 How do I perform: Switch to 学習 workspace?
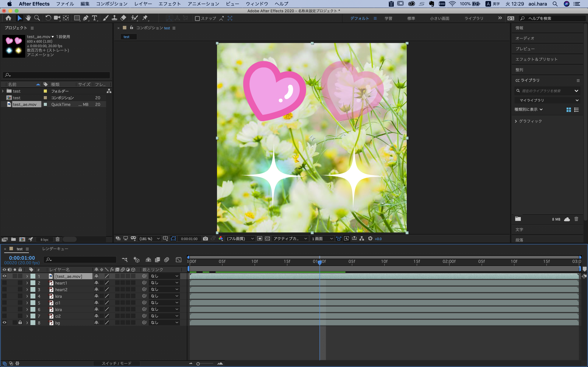[388, 19]
